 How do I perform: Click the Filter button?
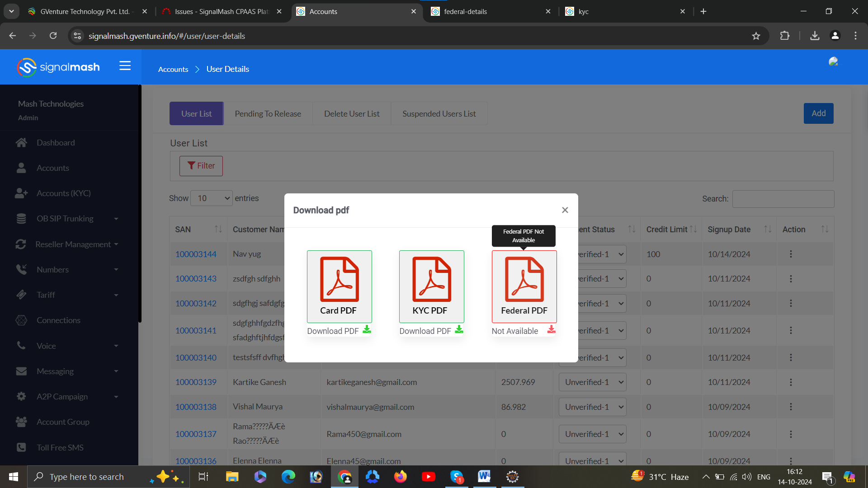(x=201, y=166)
